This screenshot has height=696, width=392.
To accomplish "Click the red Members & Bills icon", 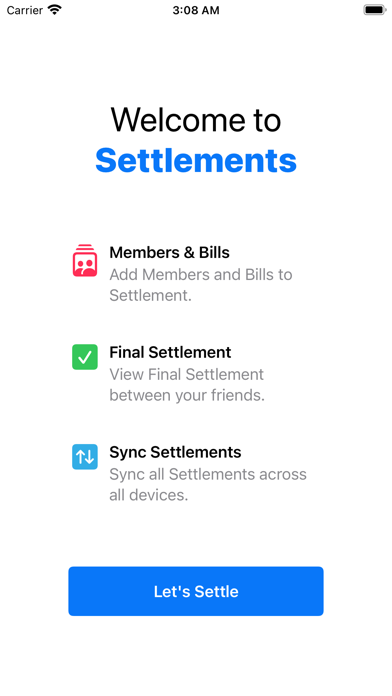I will pyautogui.click(x=85, y=261).
